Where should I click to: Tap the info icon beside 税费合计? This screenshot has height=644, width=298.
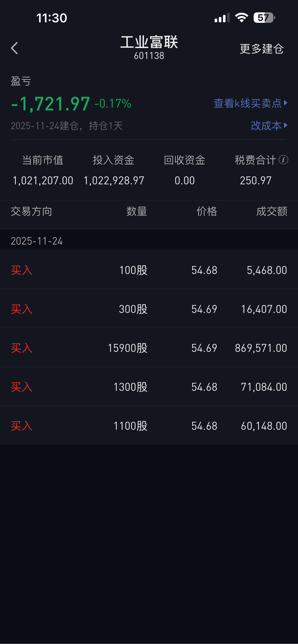click(x=284, y=160)
